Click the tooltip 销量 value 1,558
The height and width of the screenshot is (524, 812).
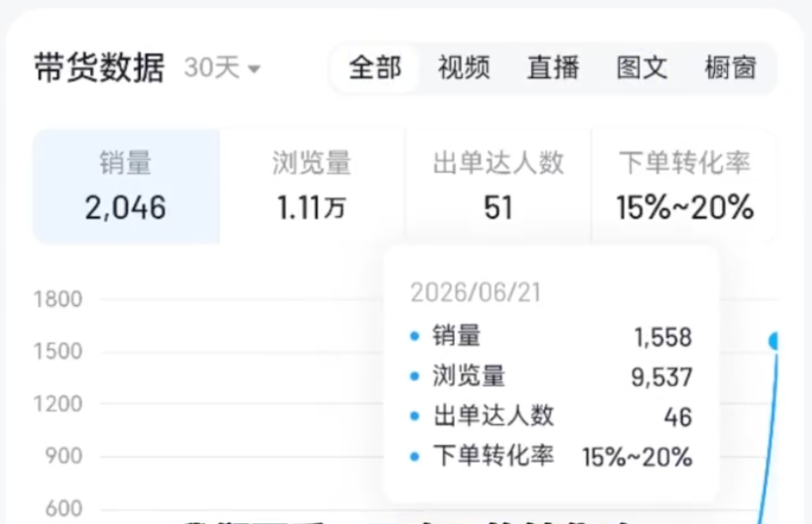(x=663, y=337)
